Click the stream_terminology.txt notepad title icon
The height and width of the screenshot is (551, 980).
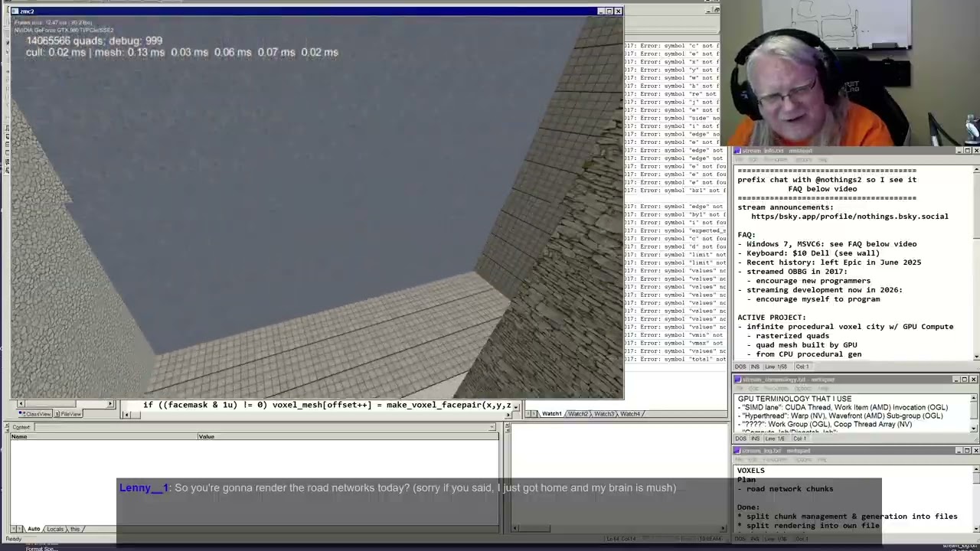point(738,380)
